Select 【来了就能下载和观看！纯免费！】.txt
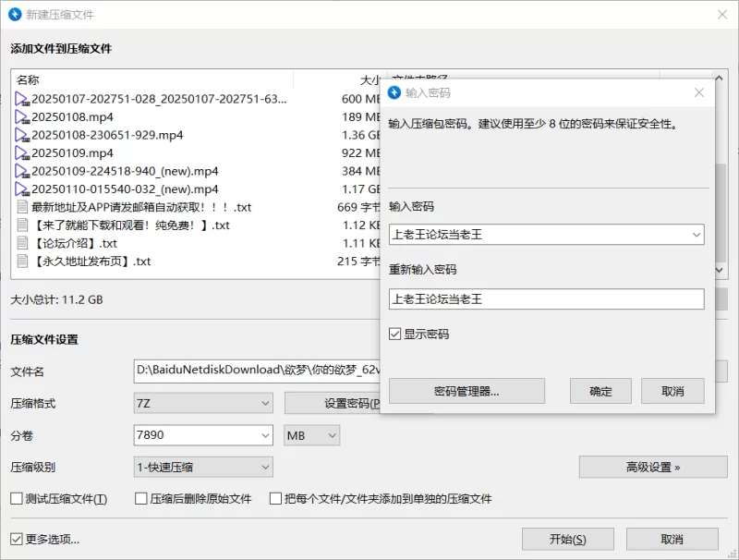Screen dimensions: 739x560 [x=130, y=225]
